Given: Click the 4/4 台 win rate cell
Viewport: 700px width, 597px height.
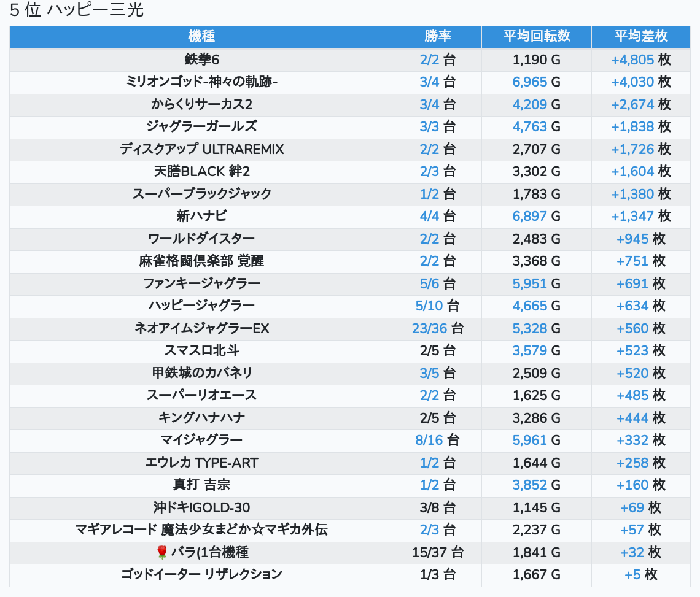Looking at the screenshot, I should pyautogui.click(x=437, y=217).
